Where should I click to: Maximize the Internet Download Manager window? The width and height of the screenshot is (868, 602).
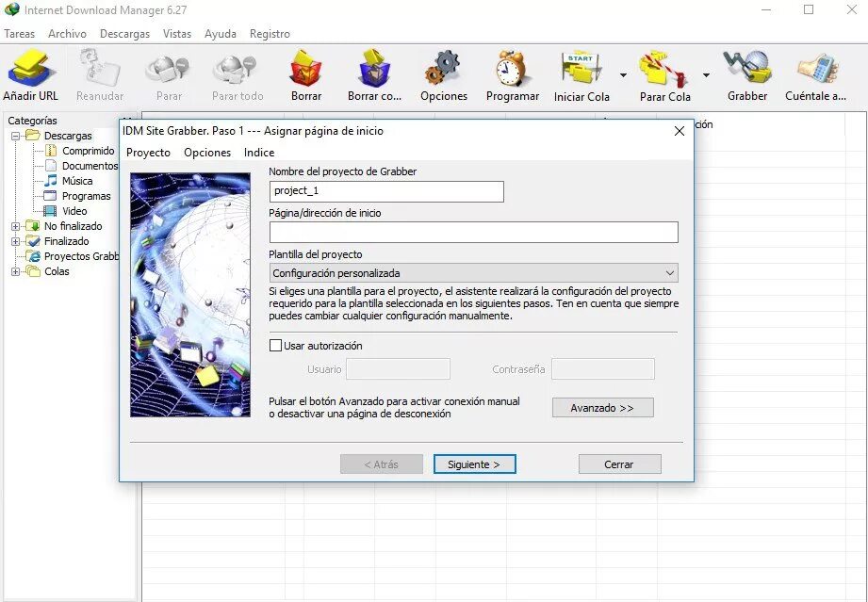(809, 9)
